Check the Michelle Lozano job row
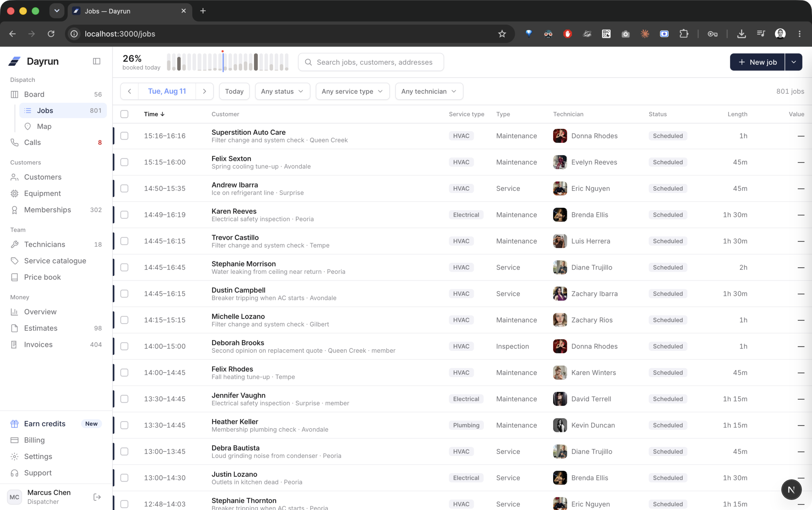This screenshot has height=510, width=812. click(x=124, y=320)
